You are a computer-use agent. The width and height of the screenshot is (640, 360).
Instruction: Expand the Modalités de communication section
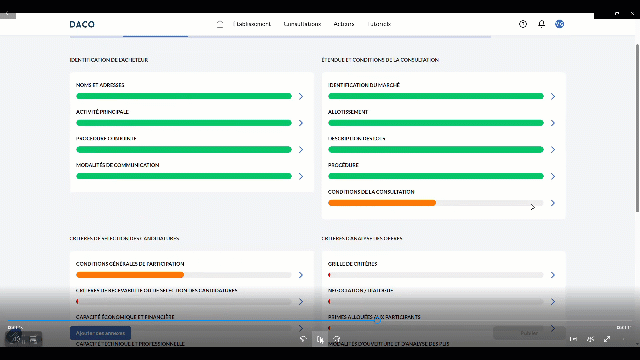pyautogui.click(x=301, y=176)
